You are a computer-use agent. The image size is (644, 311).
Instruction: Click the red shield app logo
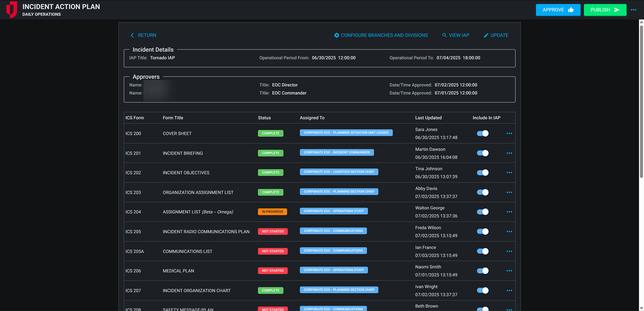point(11,9)
